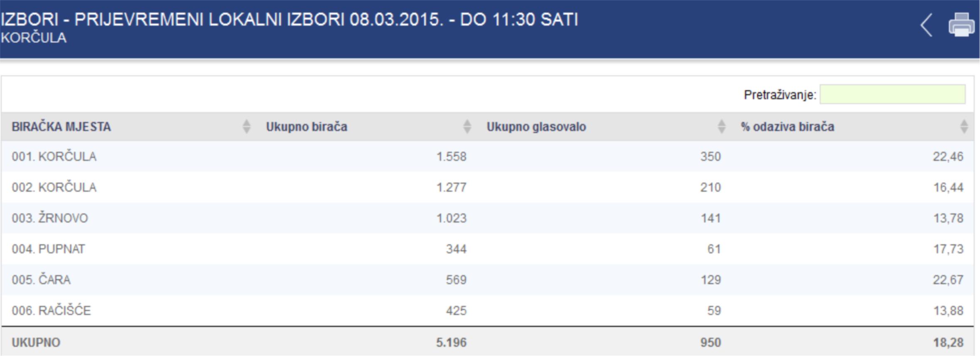
Task: Click sort arrows in Biračka mjesta column
Action: tap(247, 126)
